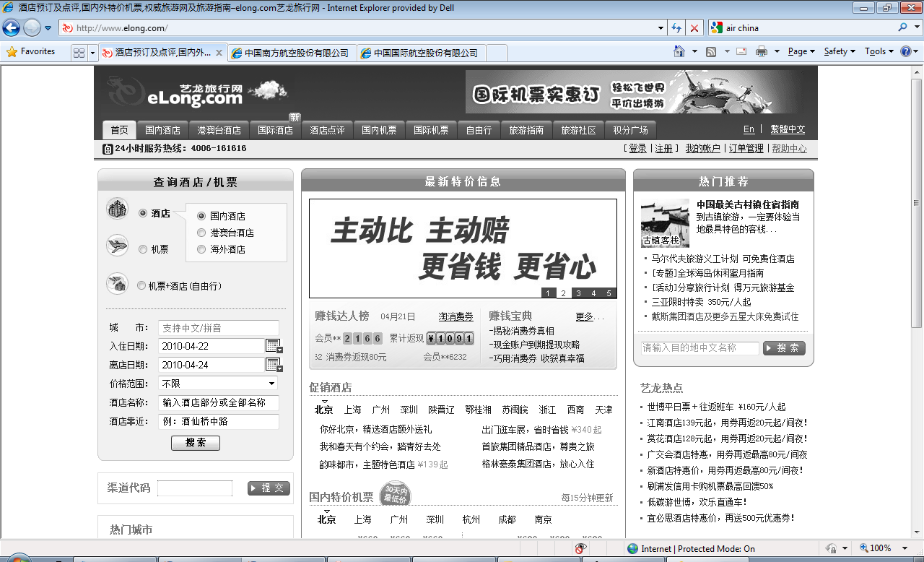
Task: Click the Refresh page icon
Action: click(x=676, y=28)
